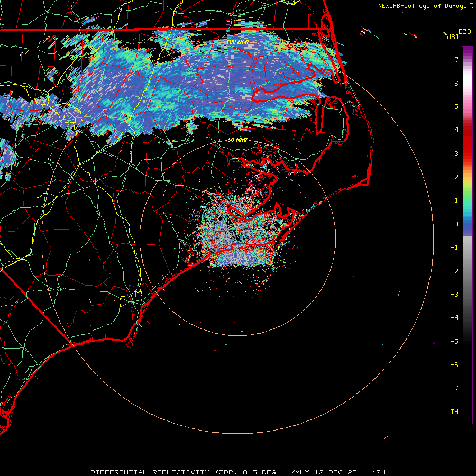Click the '50 NMI' range ring label
The image size is (476, 476).
point(237,140)
